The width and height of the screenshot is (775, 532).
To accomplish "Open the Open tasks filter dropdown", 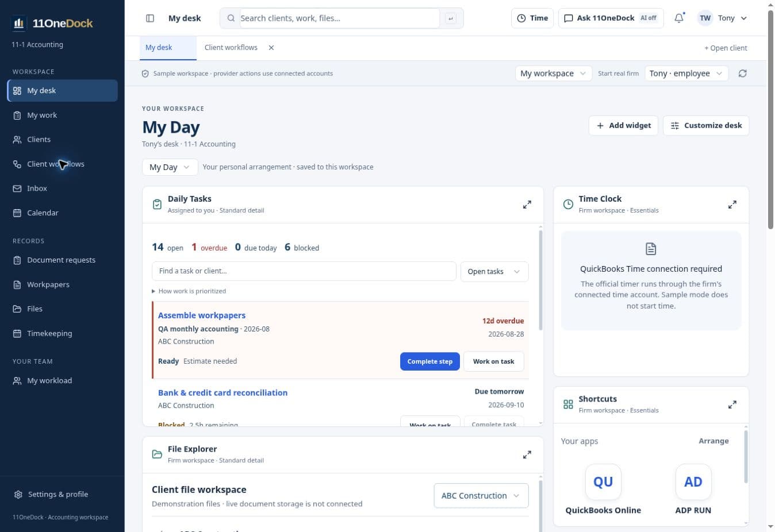I will coord(494,271).
